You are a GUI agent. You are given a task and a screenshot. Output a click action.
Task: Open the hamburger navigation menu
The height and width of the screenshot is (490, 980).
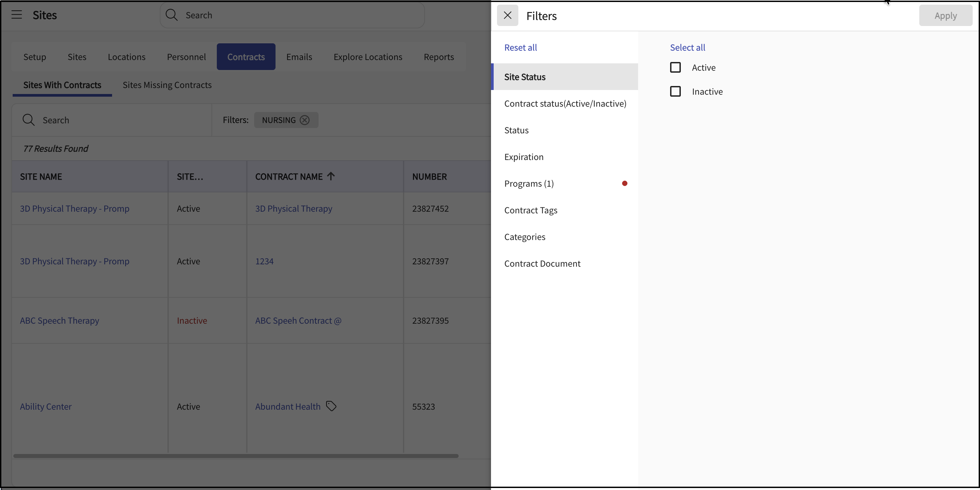tap(16, 15)
